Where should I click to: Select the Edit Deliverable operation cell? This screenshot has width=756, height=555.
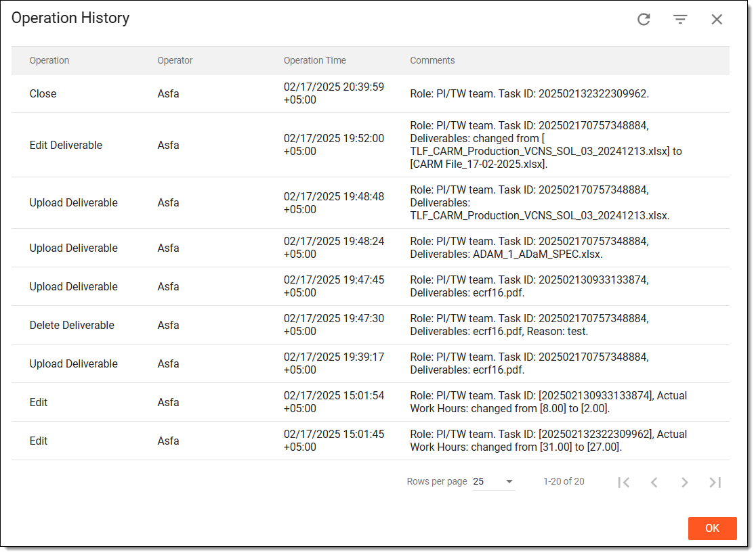(66, 145)
